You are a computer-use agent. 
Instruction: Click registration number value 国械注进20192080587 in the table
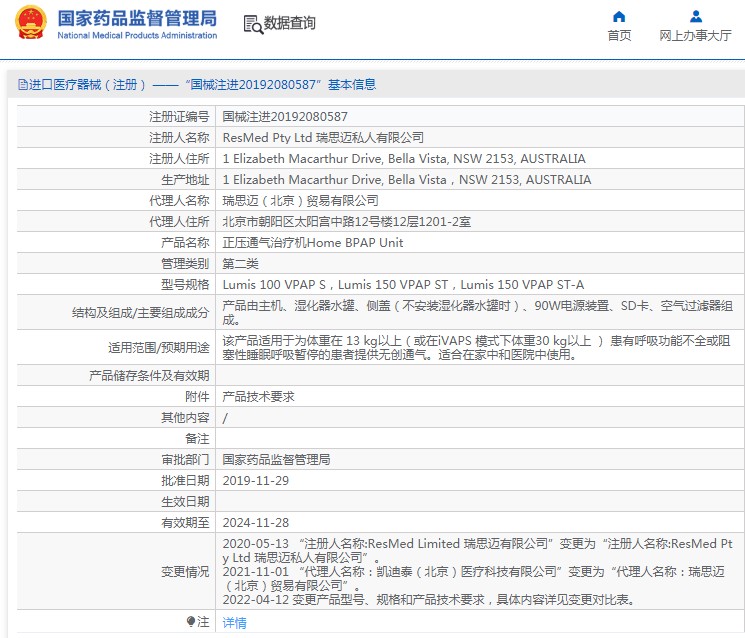[285, 116]
